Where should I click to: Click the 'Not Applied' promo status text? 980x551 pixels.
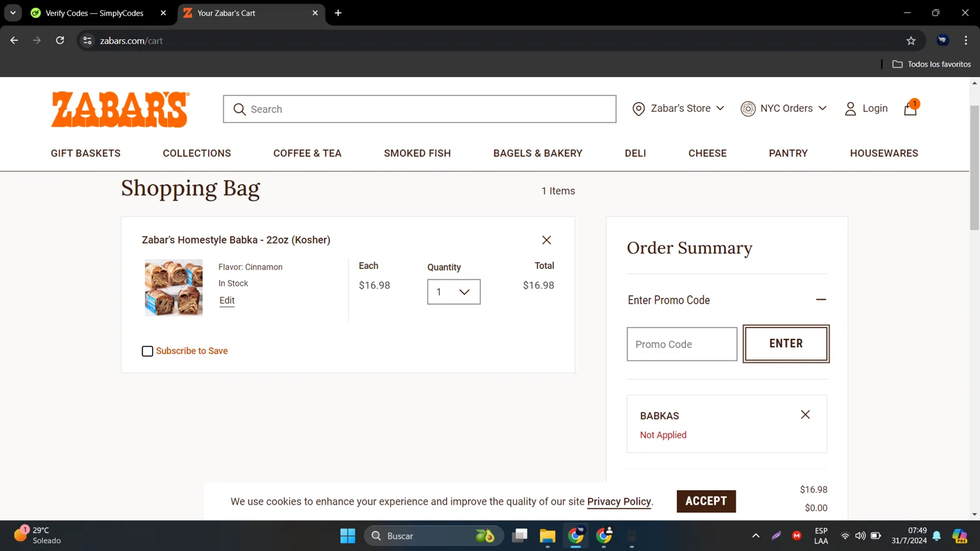(x=663, y=435)
